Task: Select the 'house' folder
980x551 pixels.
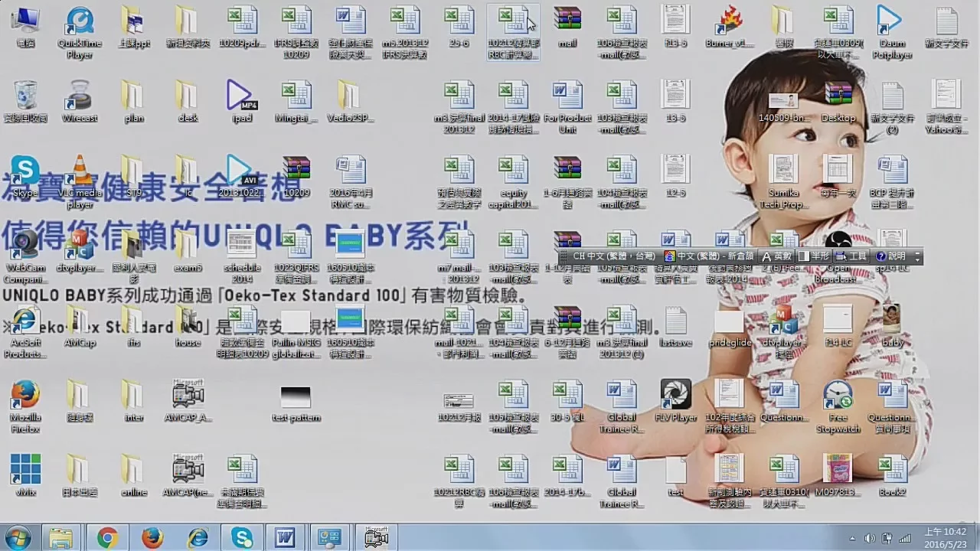Action: click(x=188, y=325)
